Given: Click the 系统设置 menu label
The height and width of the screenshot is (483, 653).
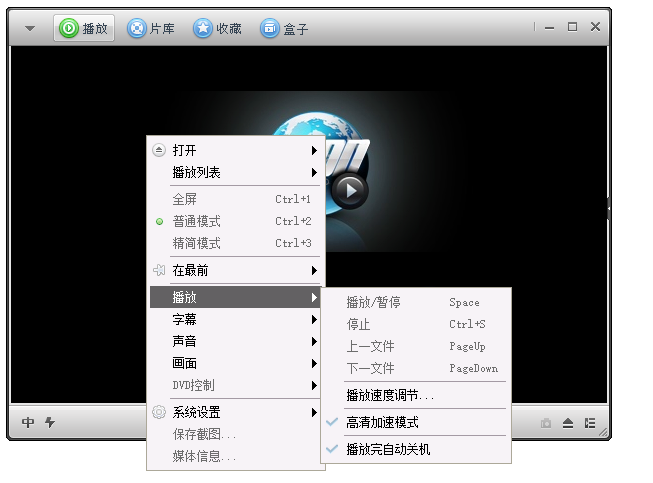Looking at the screenshot, I should [x=196, y=413].
